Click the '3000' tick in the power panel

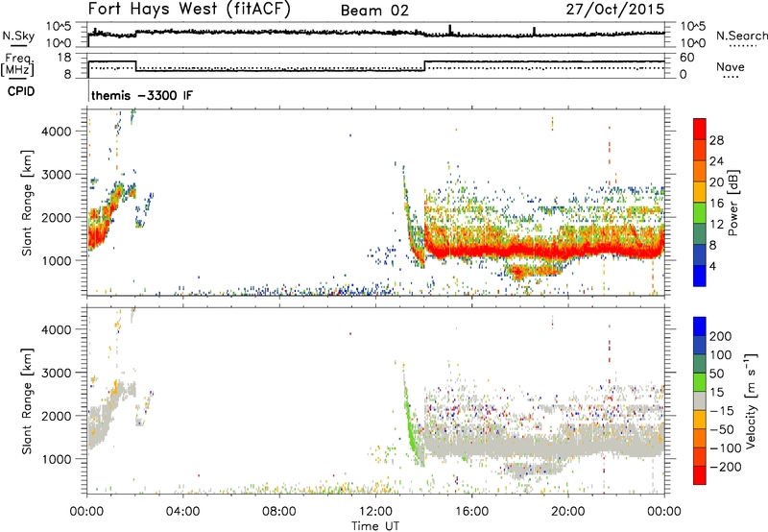tap(57, 175)
